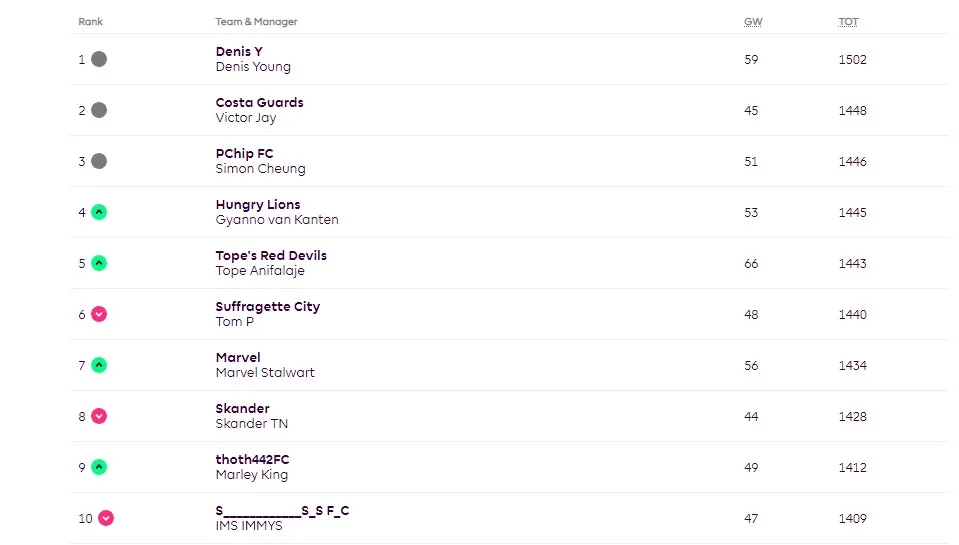
Task: Open the Denis Y team link
Action: [239, 51]
